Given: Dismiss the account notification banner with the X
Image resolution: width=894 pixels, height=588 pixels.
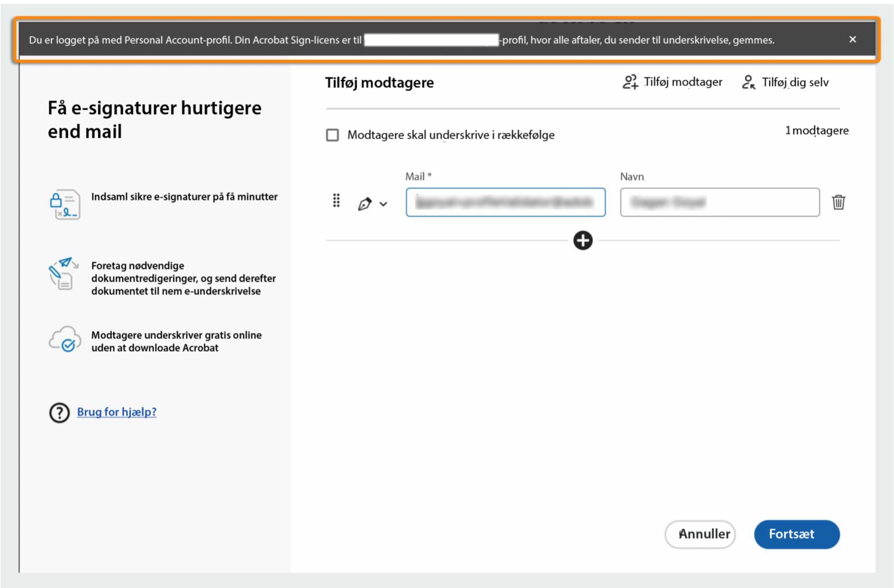Looking at the screenshot, I should (853, 40).
